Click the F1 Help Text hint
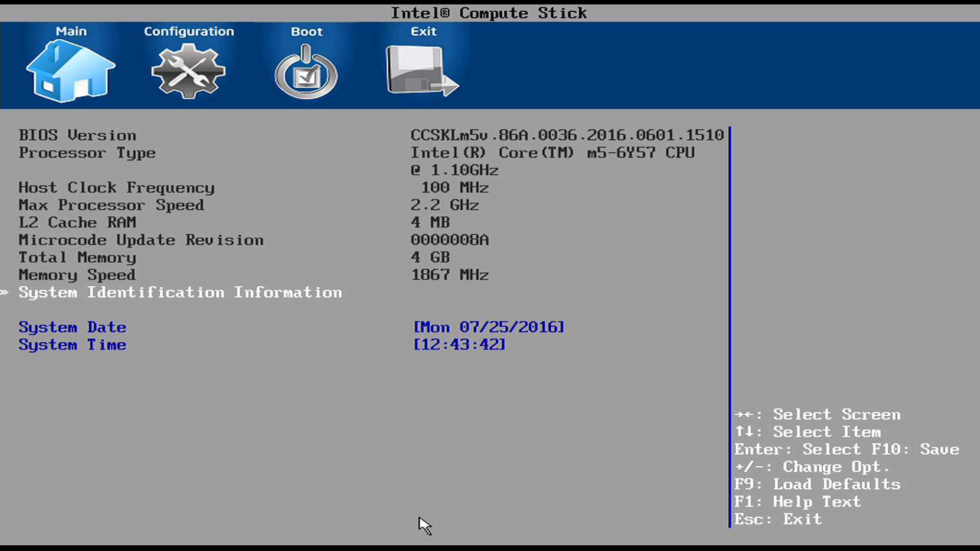 [x=797, y=502]
